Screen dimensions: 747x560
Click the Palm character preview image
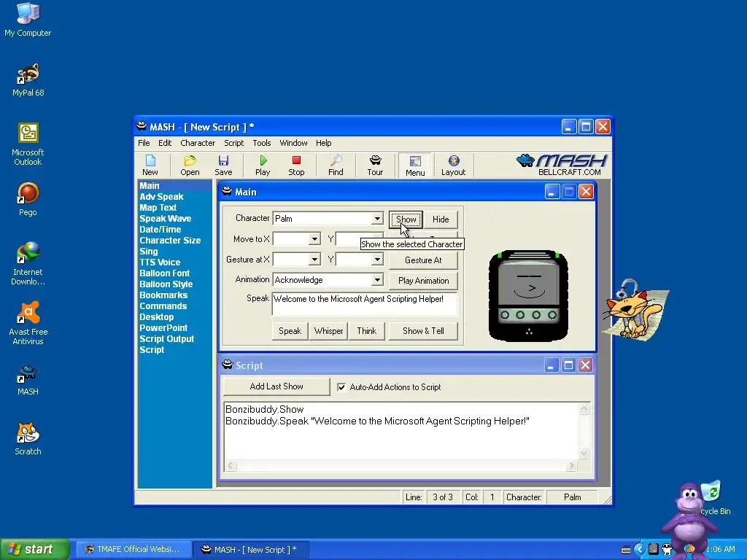pyautogui.click(x=528, y=295)
